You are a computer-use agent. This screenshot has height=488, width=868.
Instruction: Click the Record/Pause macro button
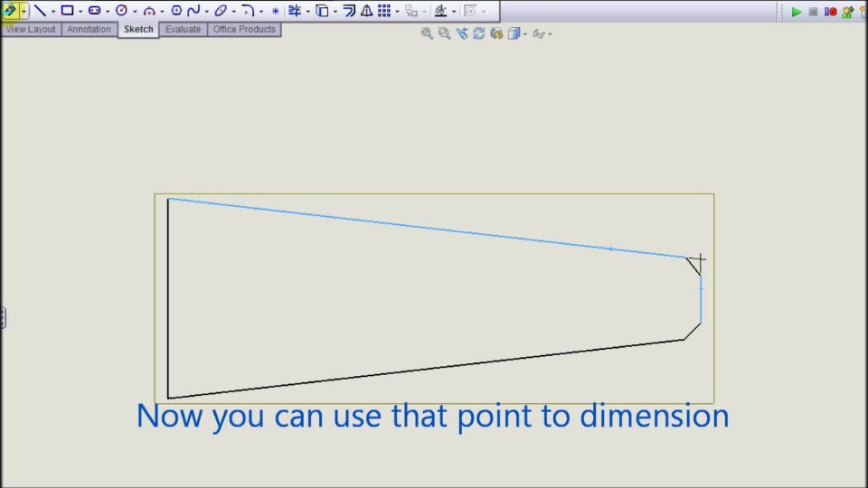pyautogui.click(x=830, y=12)
